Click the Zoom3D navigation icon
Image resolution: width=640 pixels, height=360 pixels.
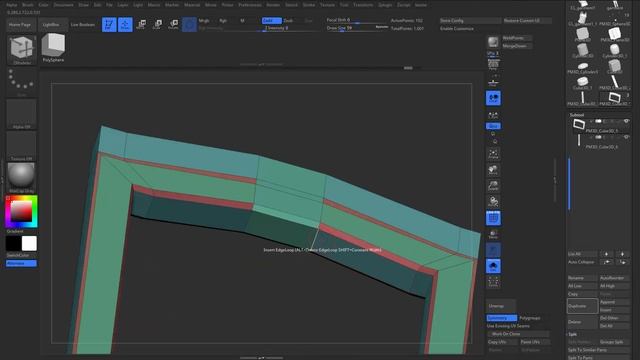click(x=493, y=186)
